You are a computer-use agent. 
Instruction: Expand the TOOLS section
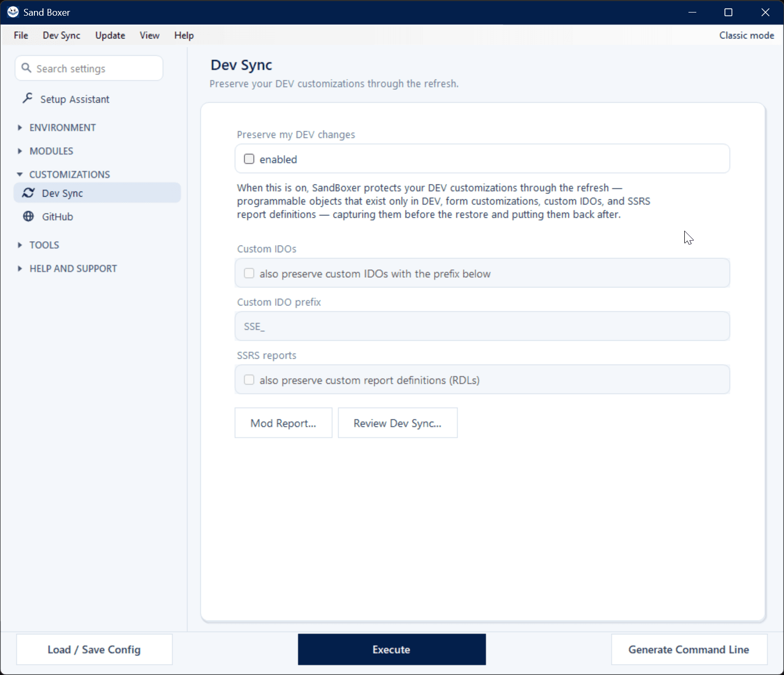(x=20, y=245)
